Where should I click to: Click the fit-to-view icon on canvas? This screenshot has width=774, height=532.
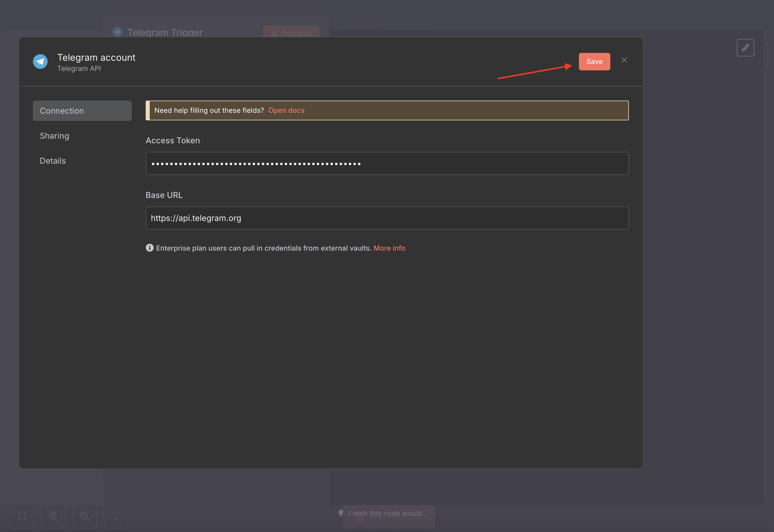pos(22,516)
